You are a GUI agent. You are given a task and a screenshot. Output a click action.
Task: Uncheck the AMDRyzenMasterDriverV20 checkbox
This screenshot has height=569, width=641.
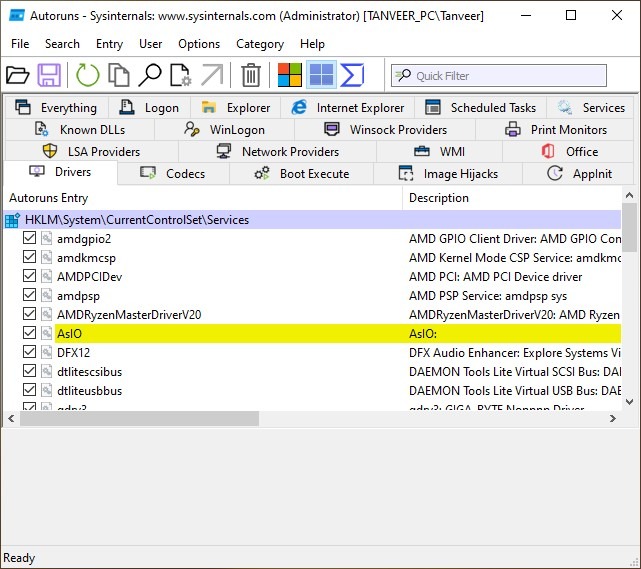click(29, 314)
